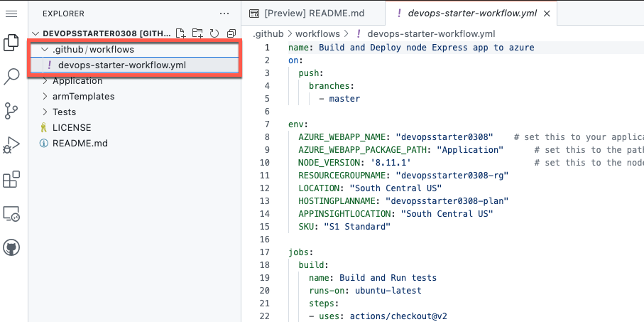Viewport: 644px width, 322px height.
Task: Create a new folder in Explorer
Action: [x=197, y=33]
